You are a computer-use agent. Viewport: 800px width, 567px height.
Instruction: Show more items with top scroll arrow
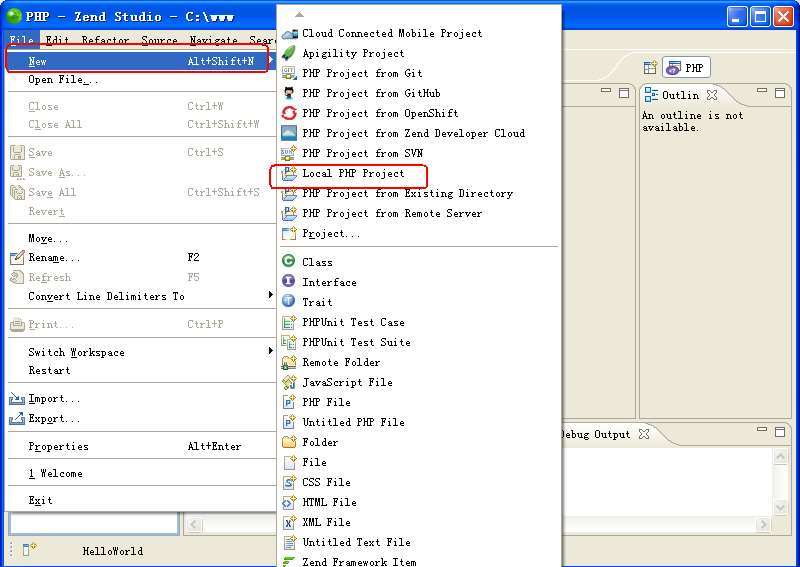pos(299,14)
